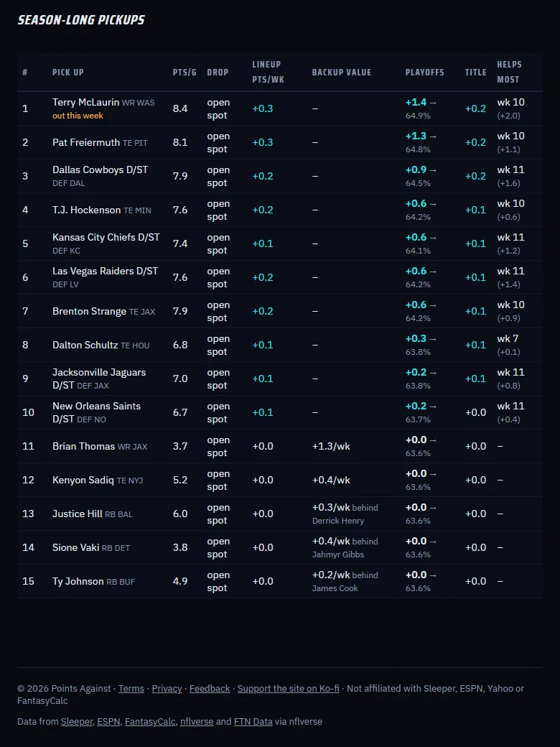Viewport: 560px width, 747px height.
Task: Select Sione Vaki player name
Action: pyautogui.click(x=75, y=547)
